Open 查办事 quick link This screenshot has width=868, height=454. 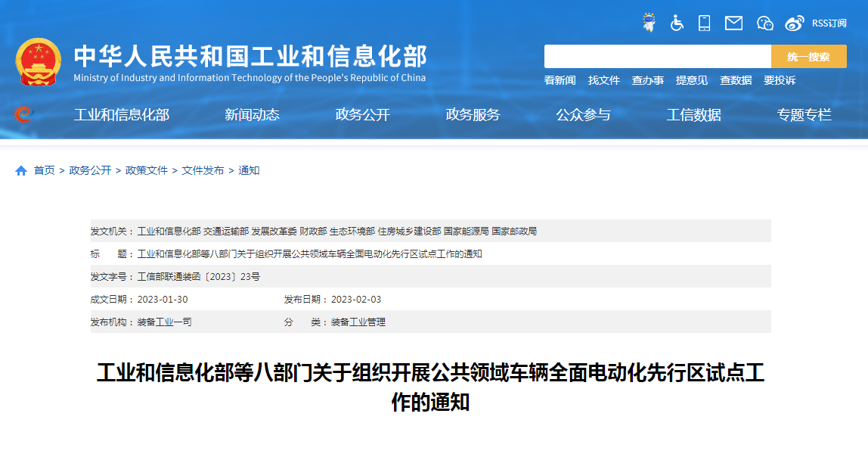pos(648,80)
